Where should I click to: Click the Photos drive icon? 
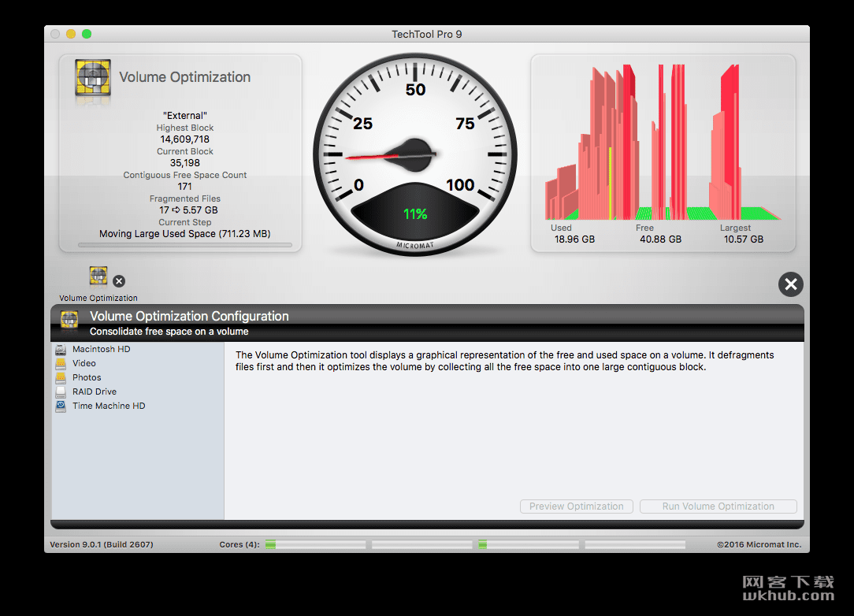click(61, 377)
